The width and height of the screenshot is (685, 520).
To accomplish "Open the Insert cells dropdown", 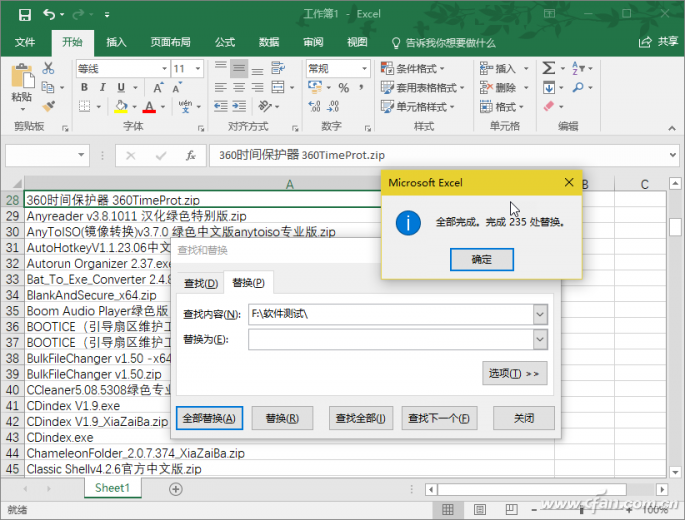I will [526, 69].
